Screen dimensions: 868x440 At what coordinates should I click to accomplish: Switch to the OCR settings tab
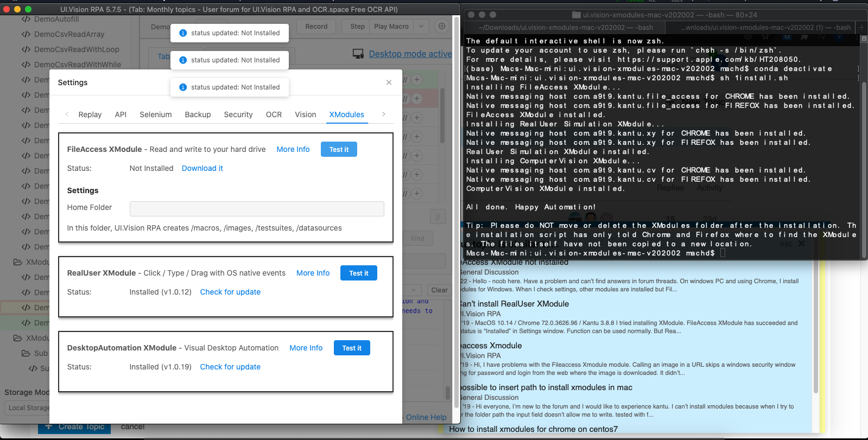pyautogui.click(x=274, y=114)
